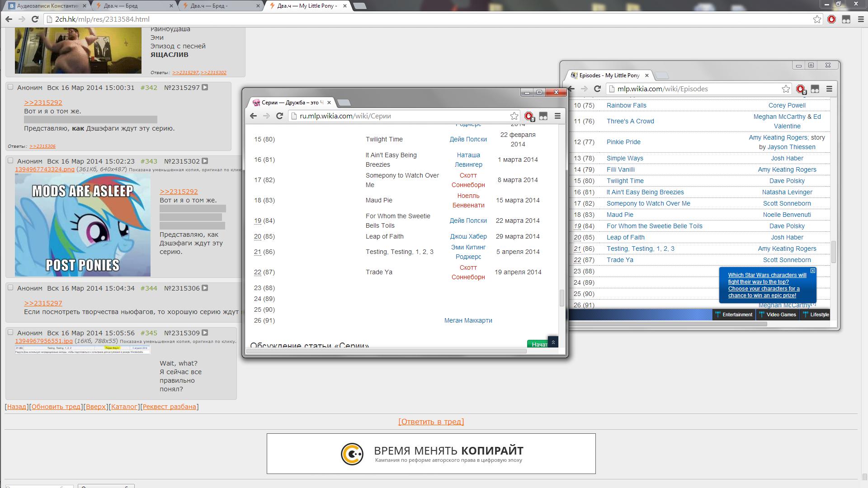Image resolution: width=868 pixels, height=488 pixels.
Task: Reload the mlp.wikia.com Episodes page
Action: coord(597,89)
